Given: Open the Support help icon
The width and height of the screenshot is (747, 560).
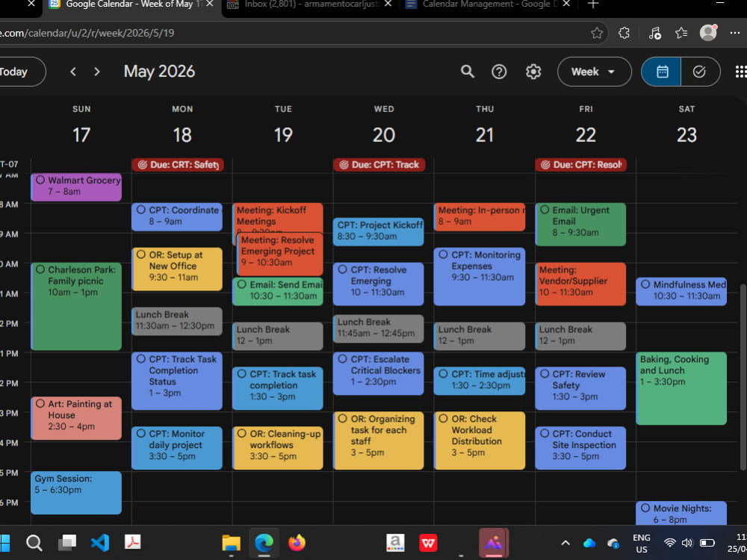Looking at the screenshot, I should [x=499, y=72].
